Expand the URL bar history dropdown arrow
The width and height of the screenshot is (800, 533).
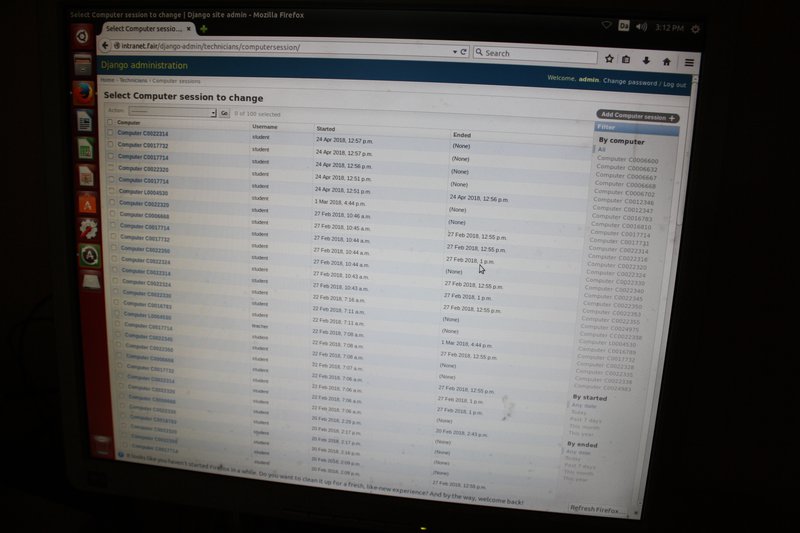tap(455, 51)
